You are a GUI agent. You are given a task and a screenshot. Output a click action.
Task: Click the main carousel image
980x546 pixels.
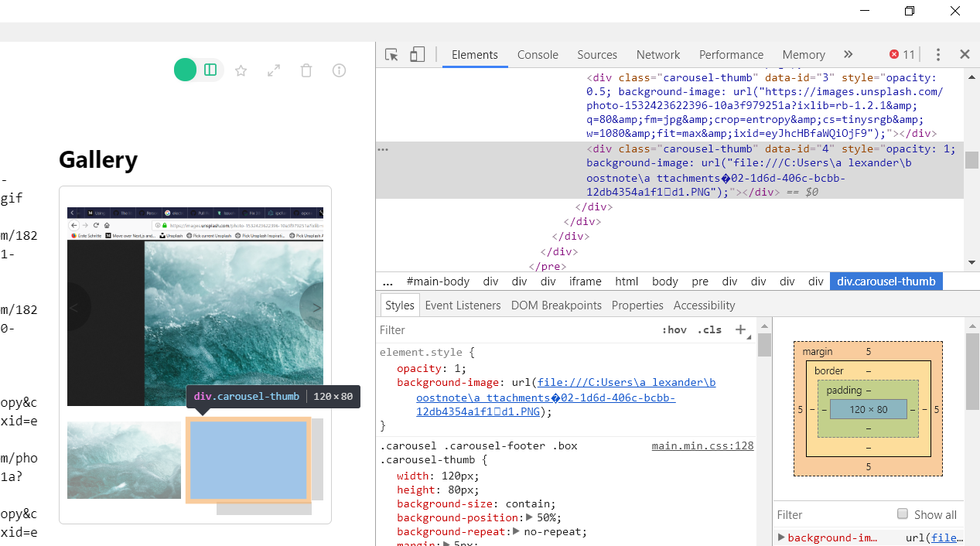coord(195,306)
